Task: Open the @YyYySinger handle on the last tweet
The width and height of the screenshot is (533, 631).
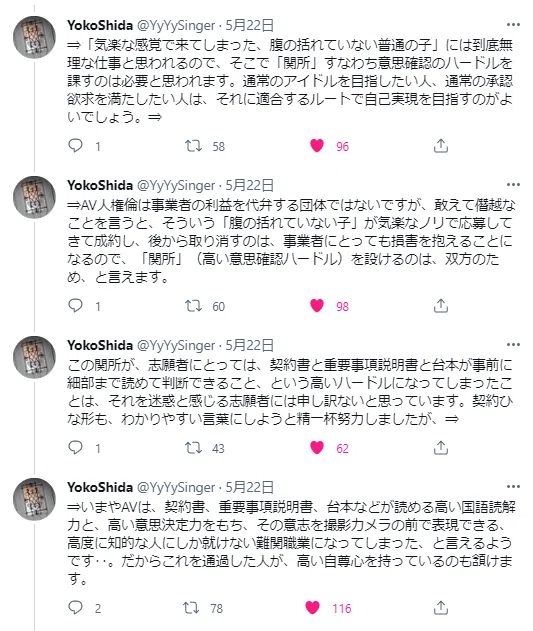Action: [x=176, y=487]
